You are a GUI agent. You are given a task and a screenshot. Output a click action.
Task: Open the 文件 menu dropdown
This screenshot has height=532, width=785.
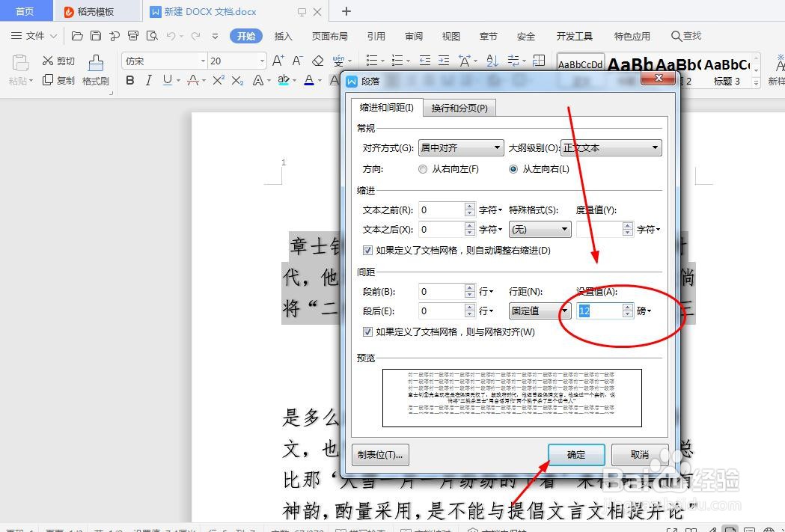click(x=34, y=36)
